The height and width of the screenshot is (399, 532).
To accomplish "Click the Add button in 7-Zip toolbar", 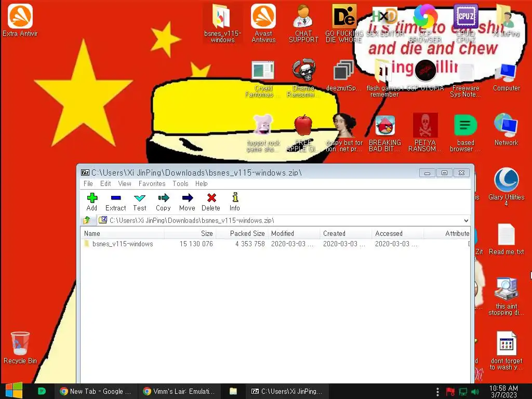I will click(x=91, y=202).
